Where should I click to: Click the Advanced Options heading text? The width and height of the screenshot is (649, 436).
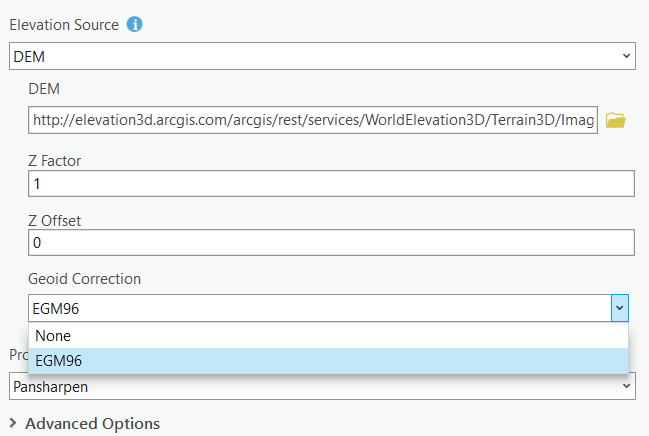tap(92, 424)
